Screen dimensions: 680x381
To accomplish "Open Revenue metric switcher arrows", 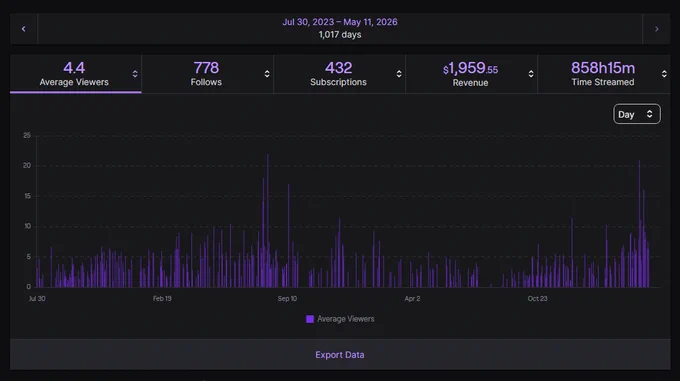I will (531, 74).
